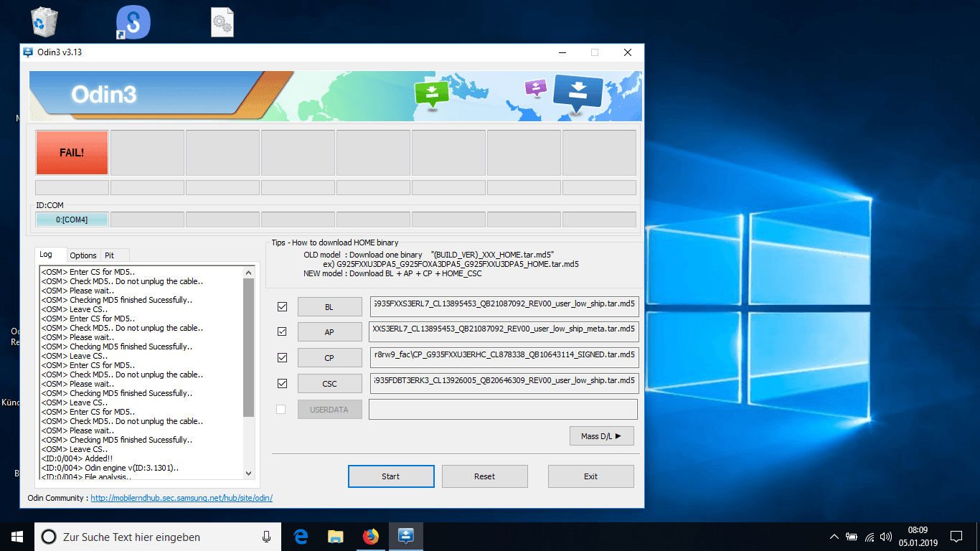Viewport: 980px width, 551px height.
Task: Click the BL file path field
Action: tap(504, 306)
